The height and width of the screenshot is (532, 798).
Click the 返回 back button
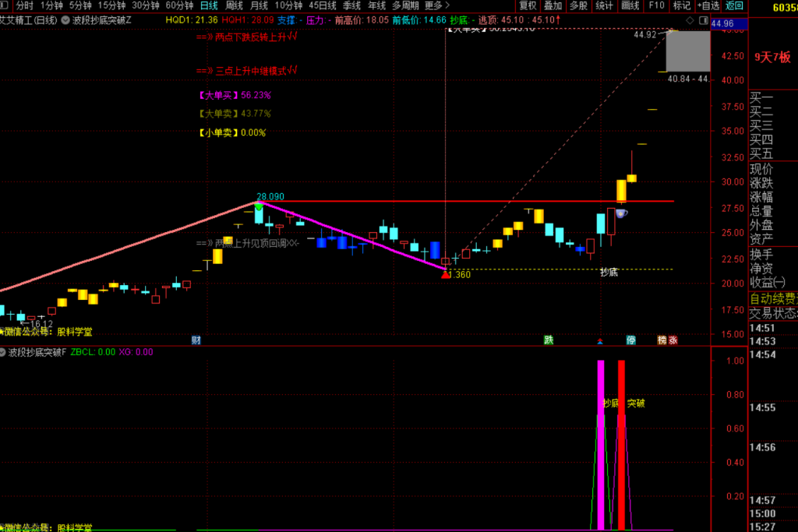click(x=734, y=5)
